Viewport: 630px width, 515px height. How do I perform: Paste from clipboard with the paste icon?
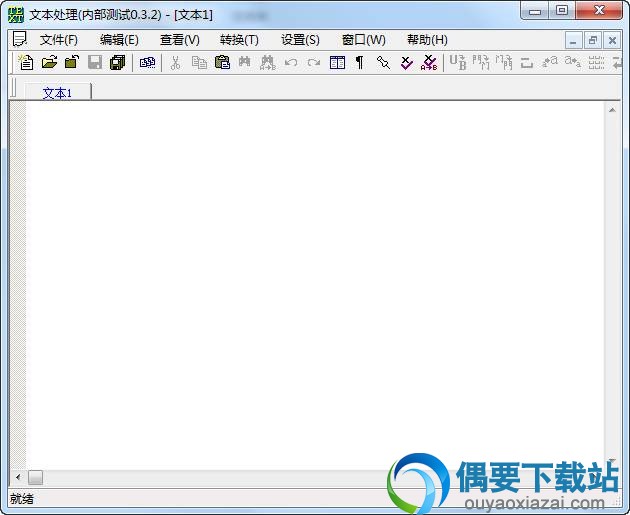click(222, 63)
